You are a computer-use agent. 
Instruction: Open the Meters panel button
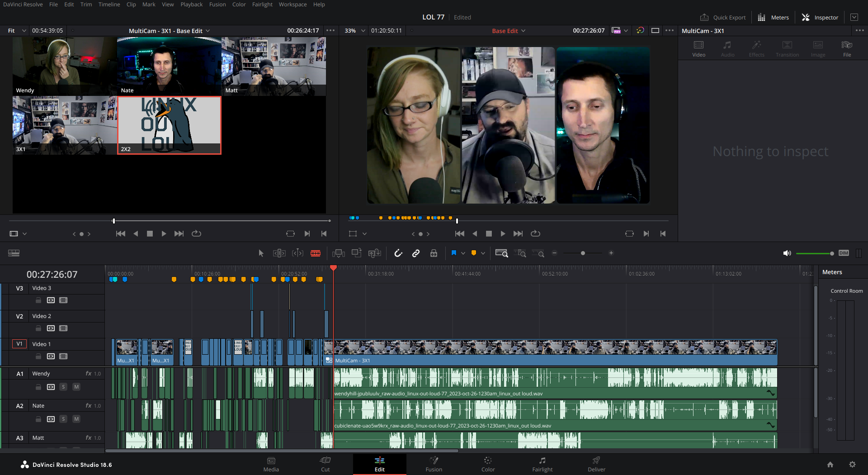click(774, 17)
